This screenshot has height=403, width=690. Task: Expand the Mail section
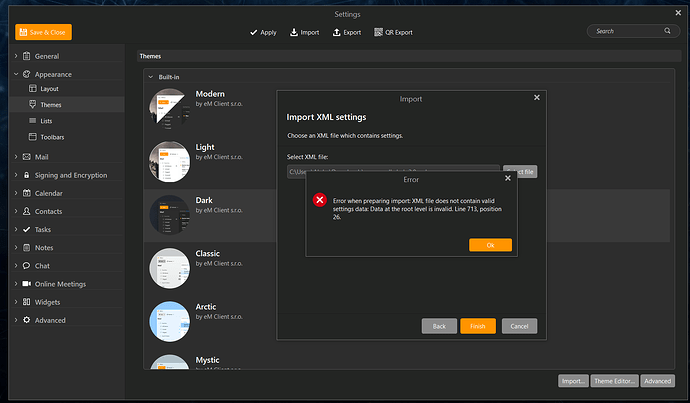click(x=16, y=157)
